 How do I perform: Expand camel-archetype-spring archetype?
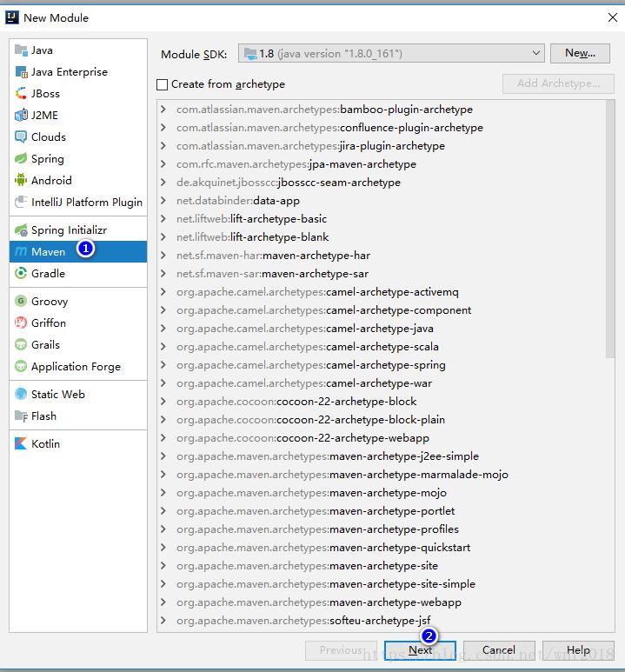click(x=163, y=365)
